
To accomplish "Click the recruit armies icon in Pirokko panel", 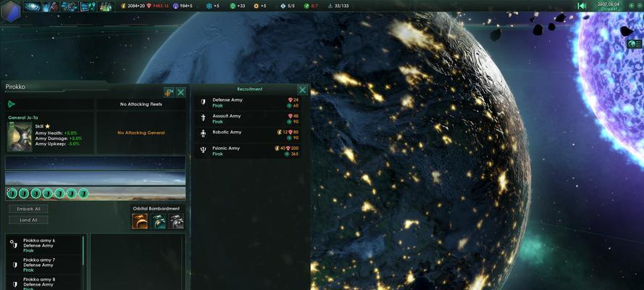I will pos(169,92).
